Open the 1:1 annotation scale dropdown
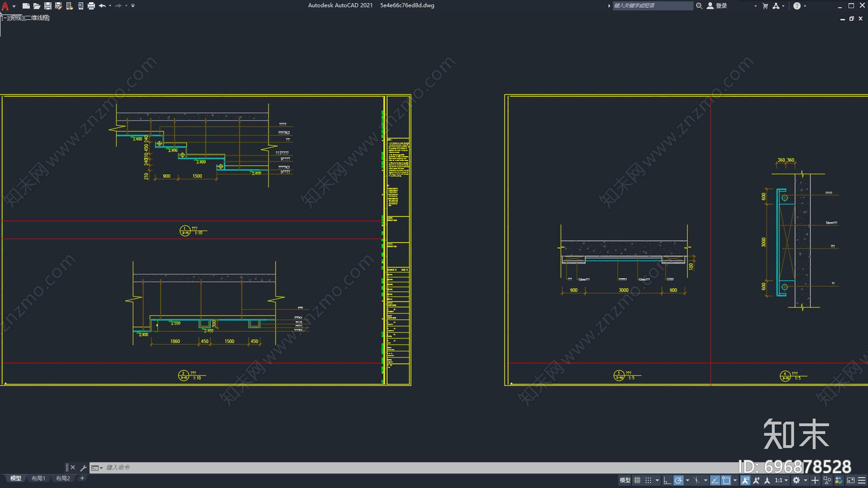This screenshot has height=488, width=868. tap(781, 480)
